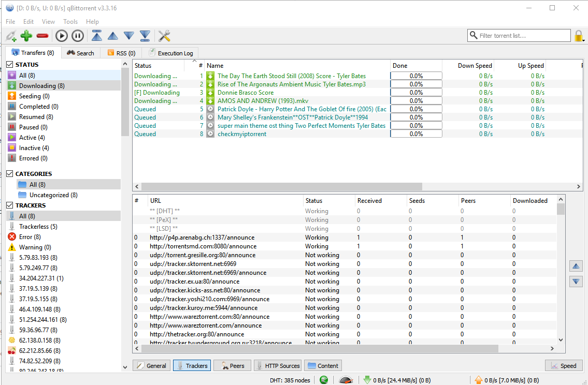The height and width of the screenshot is (385, 588).
Task: Switch to the Execution Log tab
Action: 170,53
